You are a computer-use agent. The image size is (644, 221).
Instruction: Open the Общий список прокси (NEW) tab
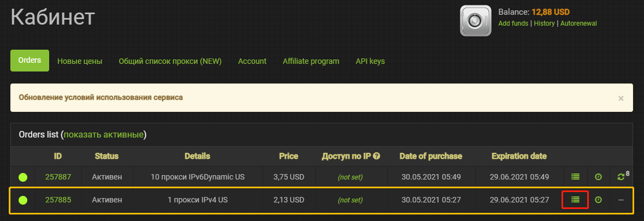pyautogui.click(x=170, y=61)
